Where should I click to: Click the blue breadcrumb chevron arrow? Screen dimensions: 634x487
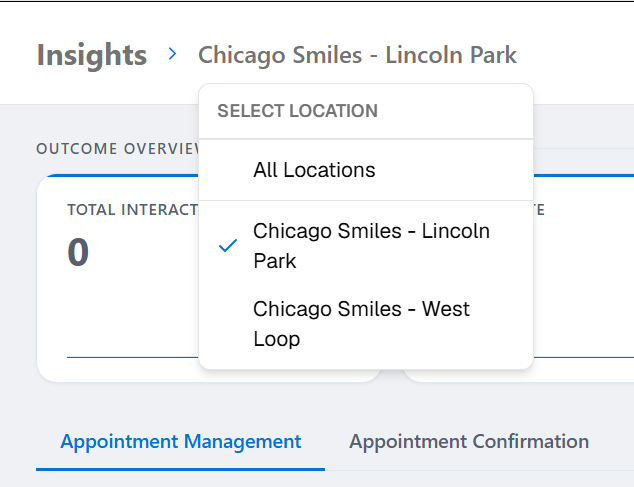(173, 54)
